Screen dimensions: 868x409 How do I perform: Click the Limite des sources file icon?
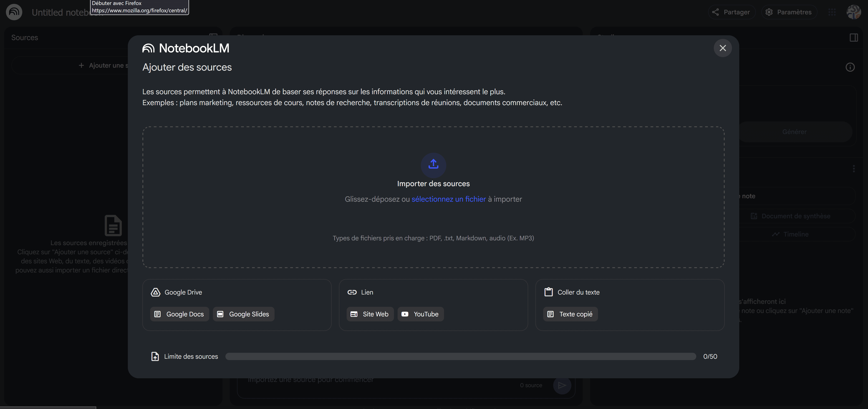tap(155, 356)
